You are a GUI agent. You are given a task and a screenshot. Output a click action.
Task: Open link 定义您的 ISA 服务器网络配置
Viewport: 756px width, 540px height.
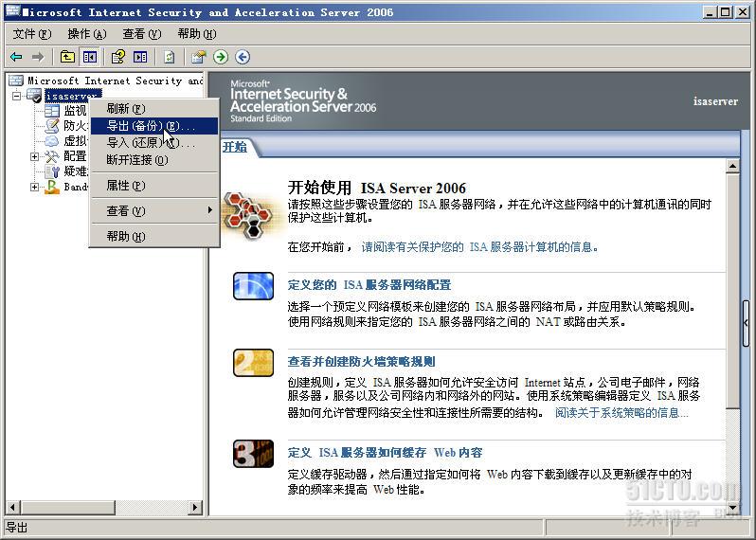tap(369, 285)
